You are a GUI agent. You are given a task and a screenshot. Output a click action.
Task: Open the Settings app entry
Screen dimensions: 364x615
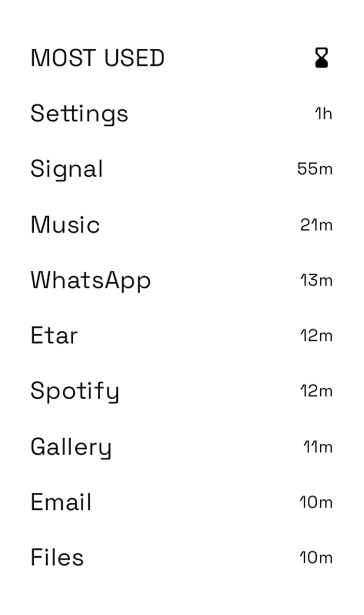[79, 113]
